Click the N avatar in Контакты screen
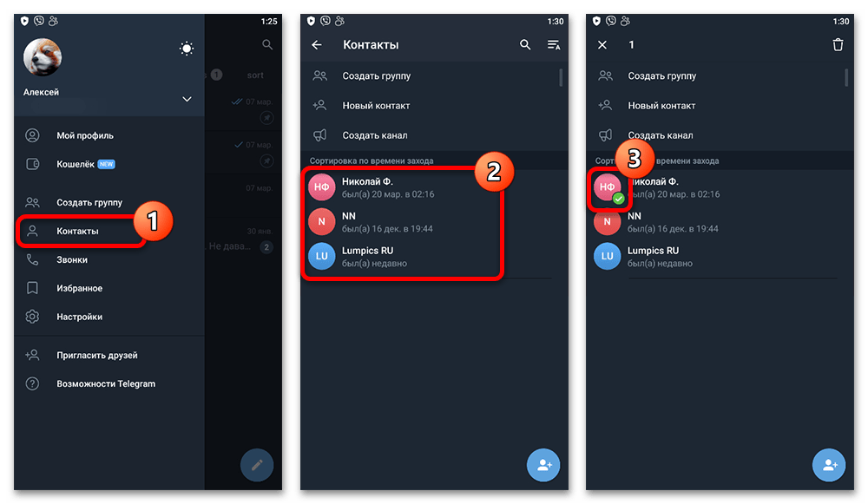 click(322, 222)
